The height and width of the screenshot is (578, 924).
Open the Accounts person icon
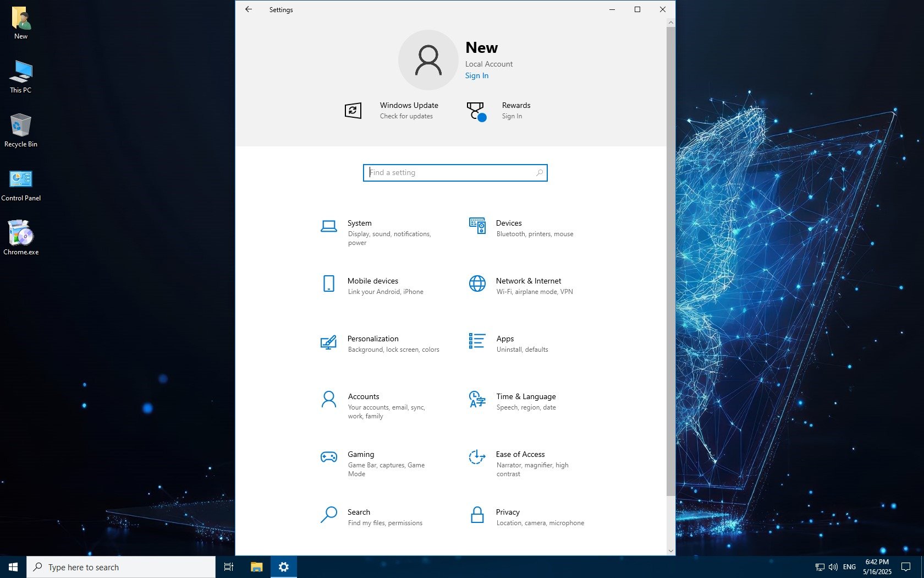click(x=328, y=399)
